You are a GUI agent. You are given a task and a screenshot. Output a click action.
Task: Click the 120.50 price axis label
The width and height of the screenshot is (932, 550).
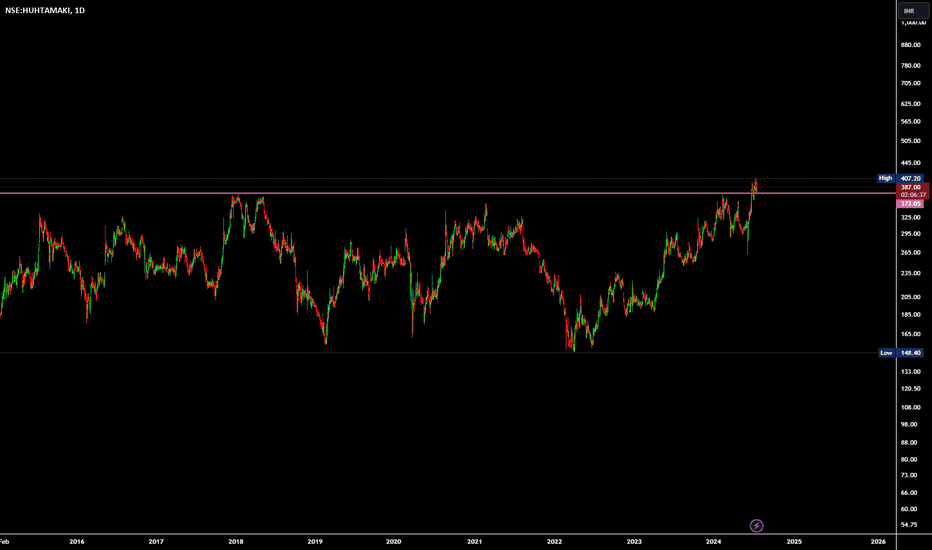click(911, 388)
